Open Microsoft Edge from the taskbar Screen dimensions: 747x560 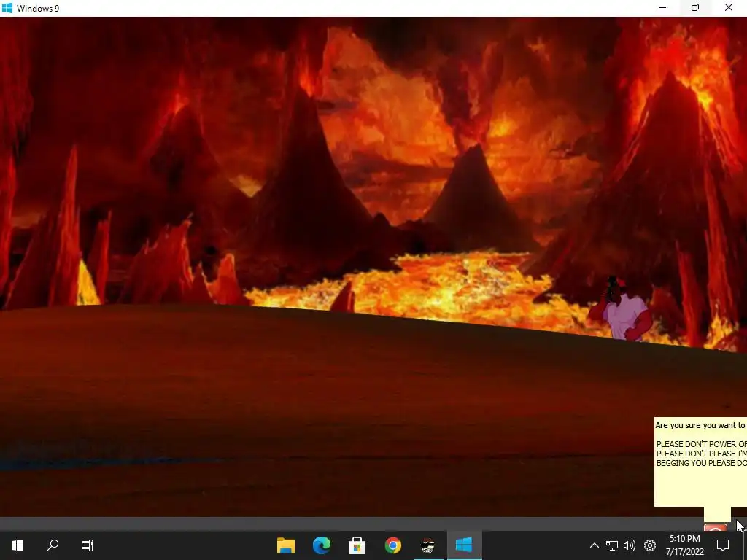click(322, 545)
